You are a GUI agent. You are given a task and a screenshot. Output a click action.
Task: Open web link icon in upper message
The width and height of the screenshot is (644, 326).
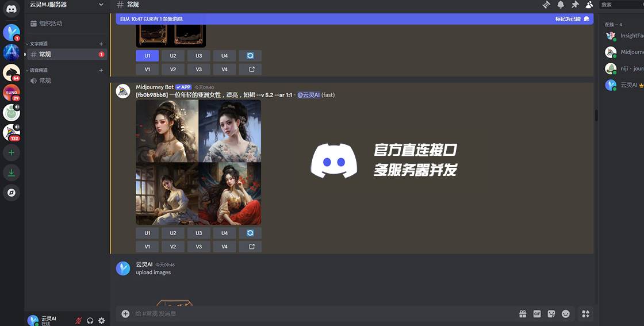pyautogui.click(x=250, y=70)
